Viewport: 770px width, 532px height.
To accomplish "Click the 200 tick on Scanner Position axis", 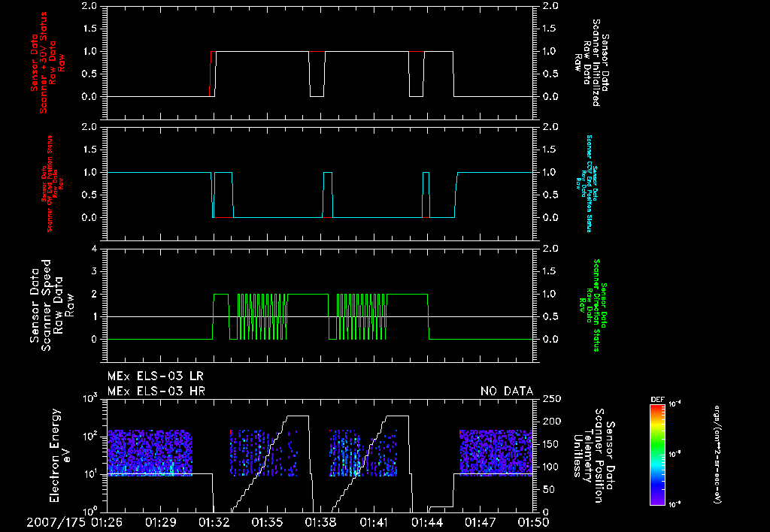I will click(551, 422).
